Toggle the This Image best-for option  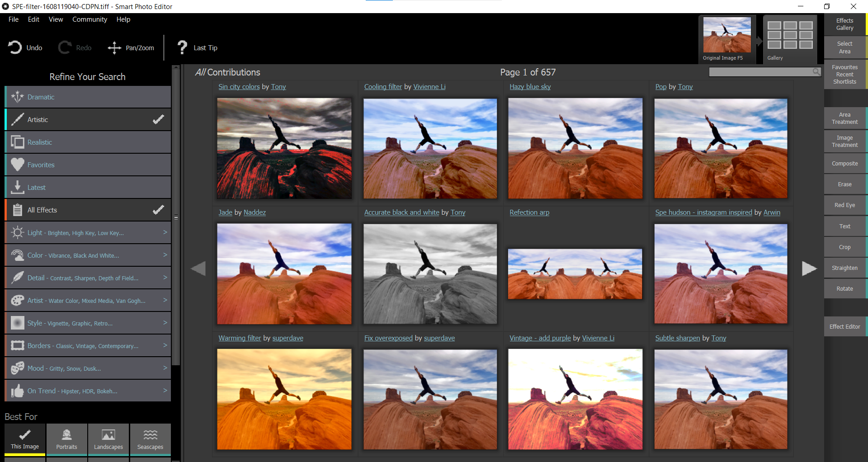25,439
